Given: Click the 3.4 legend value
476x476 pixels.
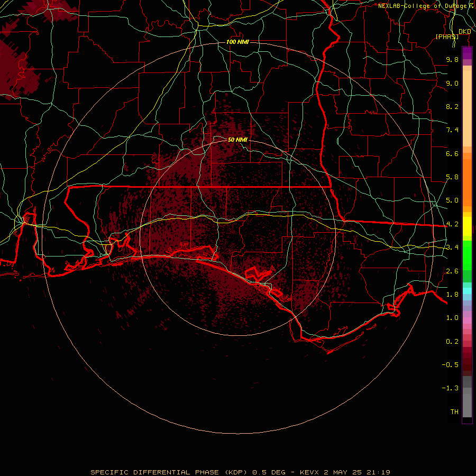Looking at the screenshot, I should pos(452,248).
